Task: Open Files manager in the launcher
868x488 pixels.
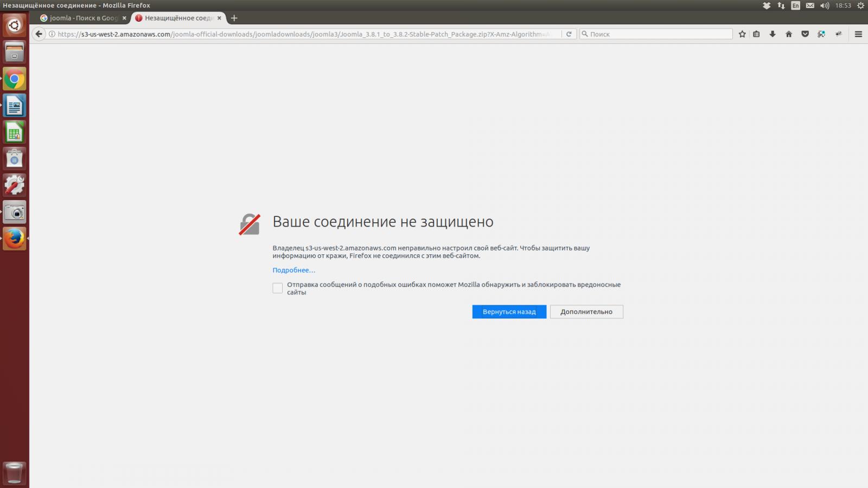Action: point(15,52)
